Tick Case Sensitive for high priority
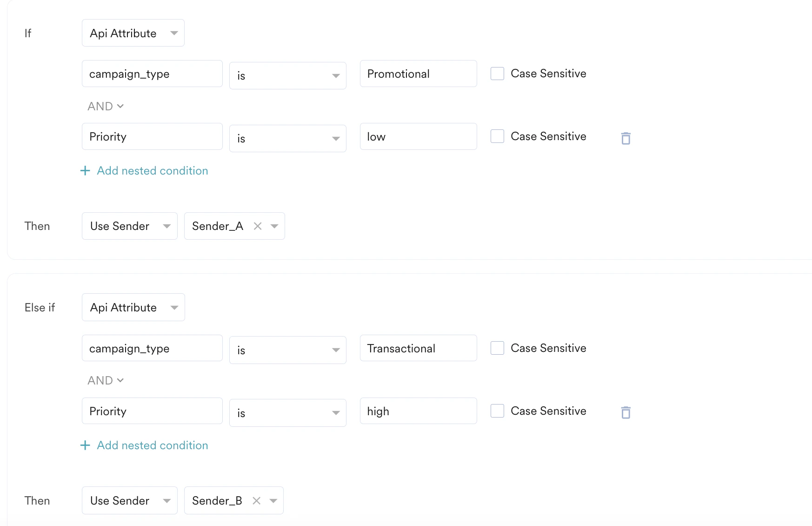 coord(497,411)
